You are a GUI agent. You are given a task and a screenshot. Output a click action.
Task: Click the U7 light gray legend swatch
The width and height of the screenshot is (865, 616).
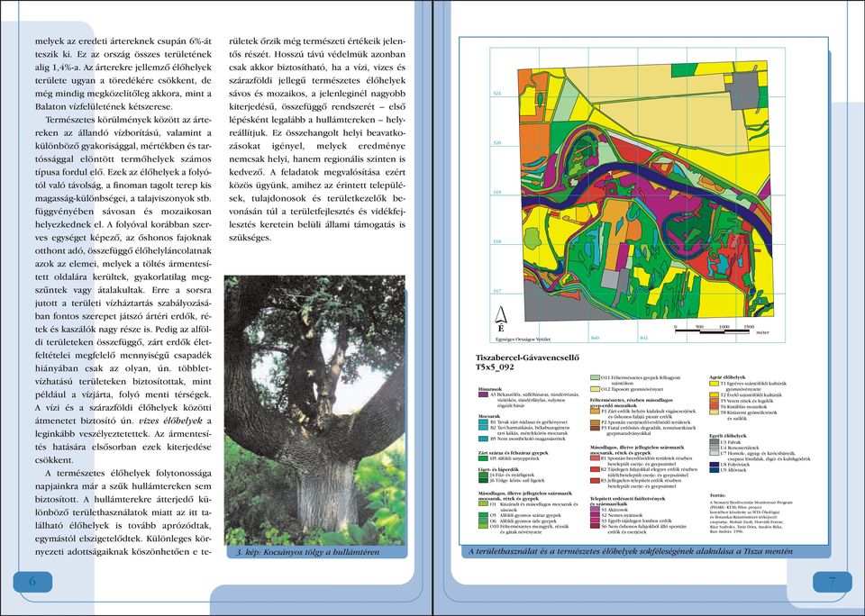coord(714,453)
